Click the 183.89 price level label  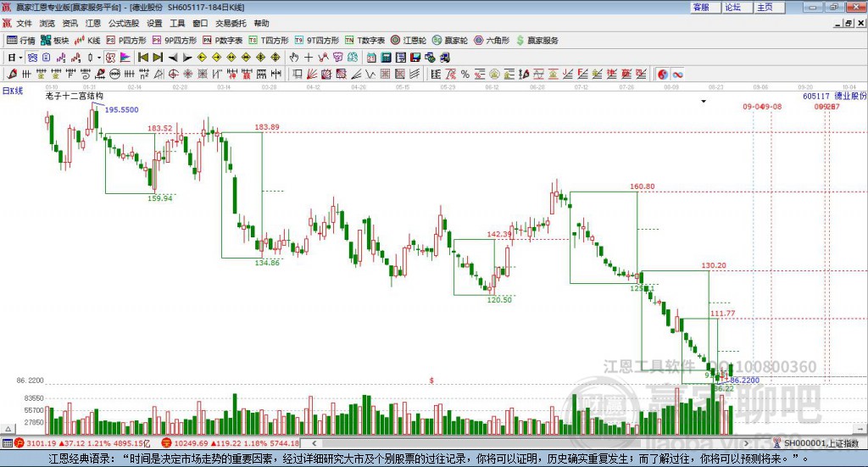267,127
